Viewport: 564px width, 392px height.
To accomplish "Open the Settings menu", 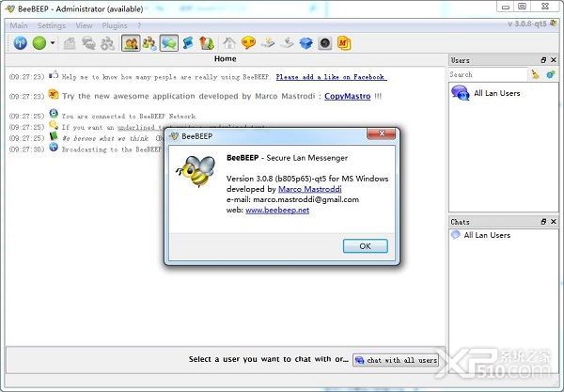I will [x=52, y=25].
